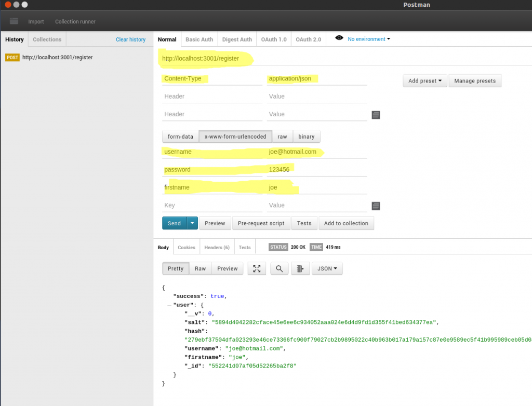Click the Content-Type header name field

click(x=212, y=79)
